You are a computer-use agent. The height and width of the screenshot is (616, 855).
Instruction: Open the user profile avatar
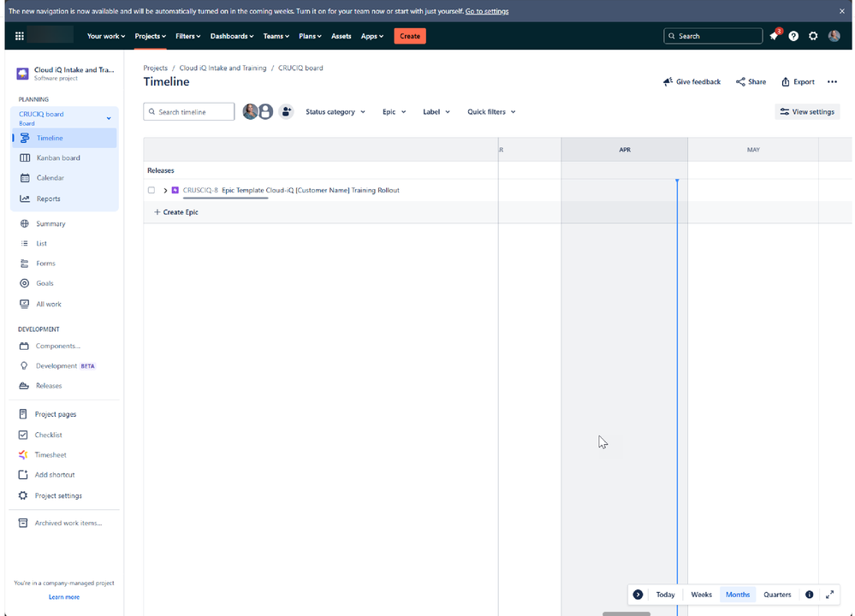(x=834, y=36)
